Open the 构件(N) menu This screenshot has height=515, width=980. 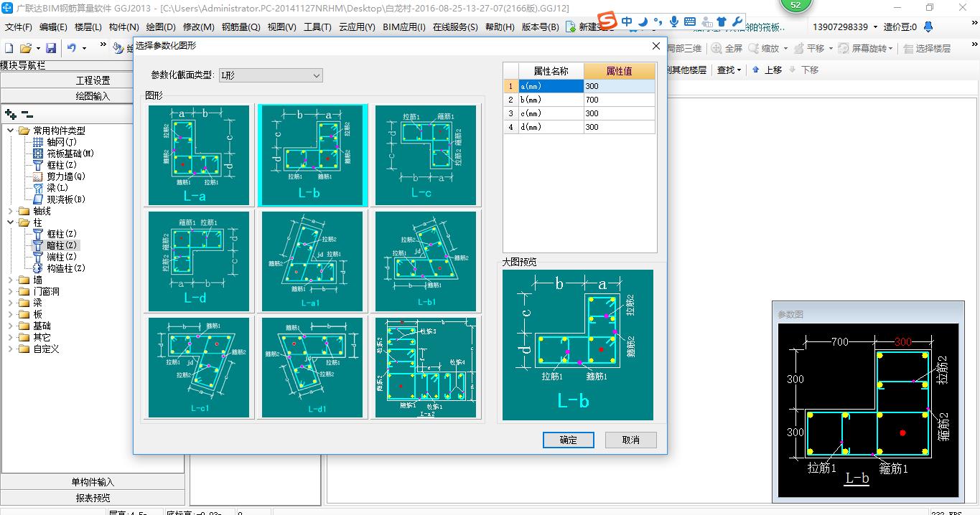click(123, 27)
